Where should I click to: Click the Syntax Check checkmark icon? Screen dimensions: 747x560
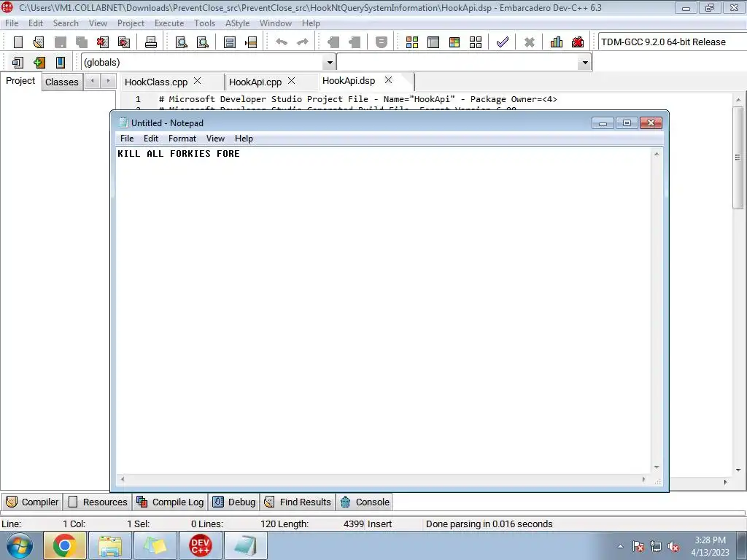(502, 42)
